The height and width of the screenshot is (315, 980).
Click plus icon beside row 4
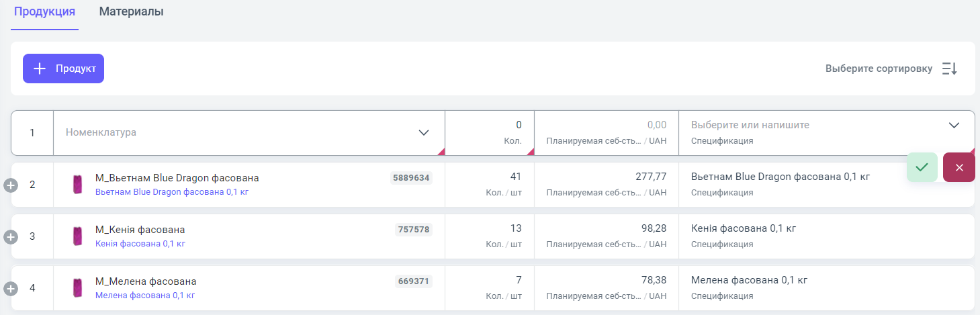click(x=11, y=288)
